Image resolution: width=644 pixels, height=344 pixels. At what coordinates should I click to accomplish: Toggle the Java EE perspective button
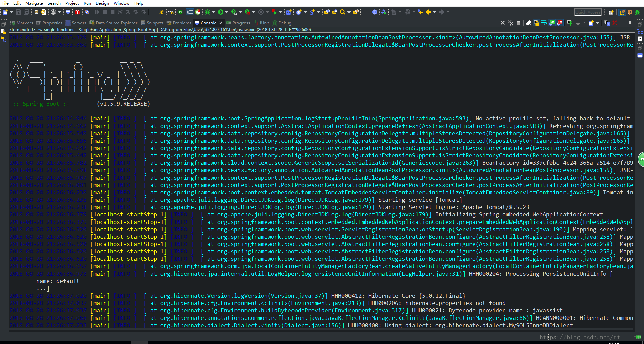(622, 12)
